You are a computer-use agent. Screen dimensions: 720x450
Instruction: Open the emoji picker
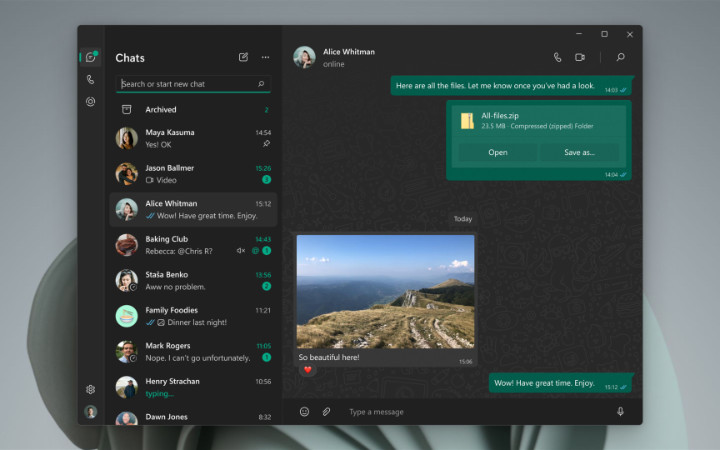pos(304,412)
